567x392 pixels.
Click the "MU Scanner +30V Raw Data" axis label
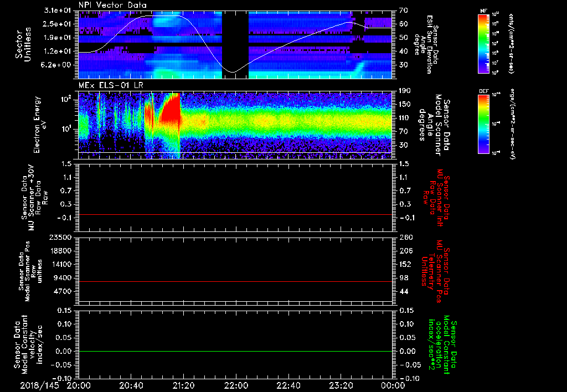pyautogui.click(x=35, y=198)
